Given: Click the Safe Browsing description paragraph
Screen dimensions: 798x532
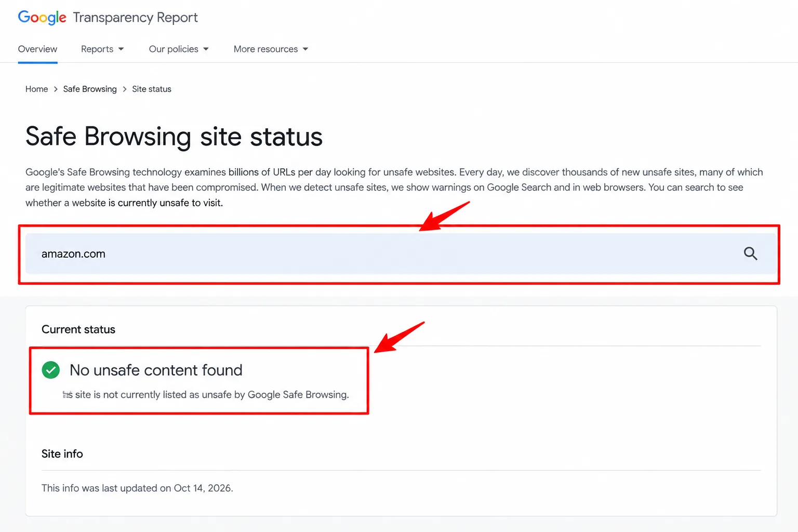Looking at the screenshot, I should click(x=394, y=187).
